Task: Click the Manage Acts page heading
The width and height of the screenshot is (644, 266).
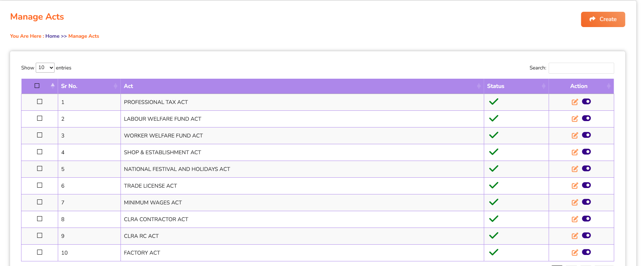Action: point(37,17)
